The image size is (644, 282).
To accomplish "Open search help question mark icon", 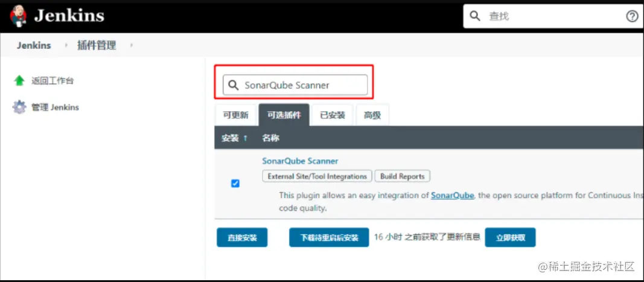I will pyautogui.click(x=632, y=16).
